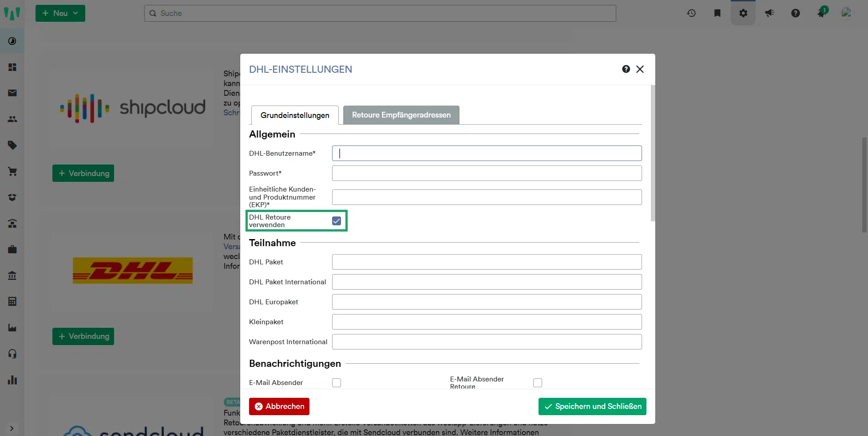Open the shopping cart icon in sidebar

click(x=12, y=172)
